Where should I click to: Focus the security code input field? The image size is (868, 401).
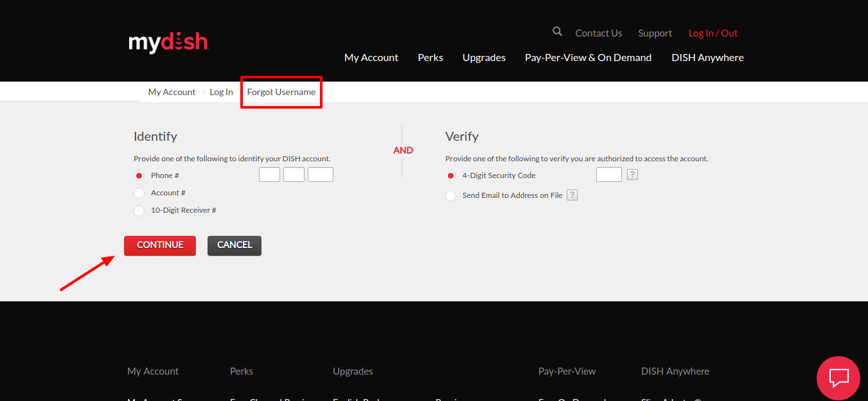[x=609, y=175]
